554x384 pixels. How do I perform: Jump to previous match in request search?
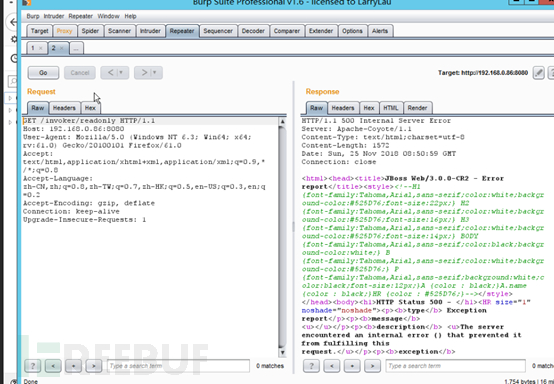[x=53, y=366]
